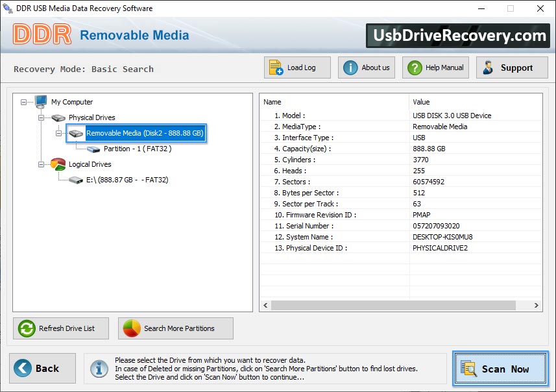Click the Name column header
Viewport: 556px width, 392px height.
pyautogui.click(x=334, y=102)
